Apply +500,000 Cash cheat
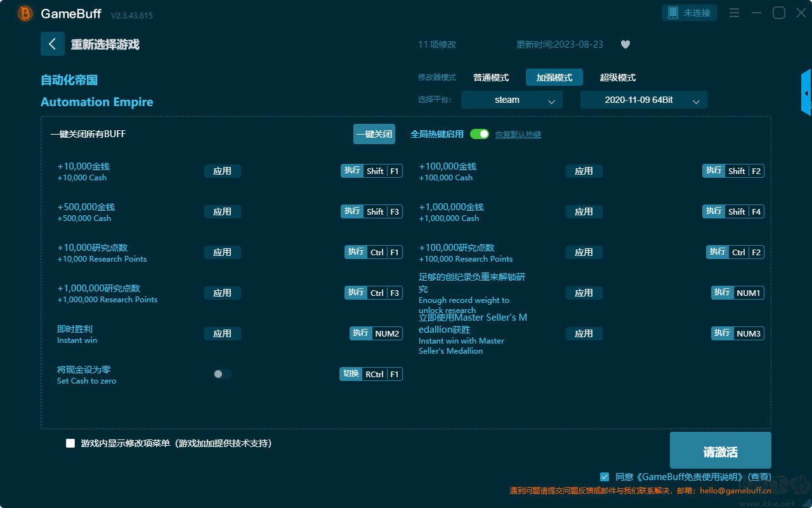812x508 pixels. [x=223, y=211]
